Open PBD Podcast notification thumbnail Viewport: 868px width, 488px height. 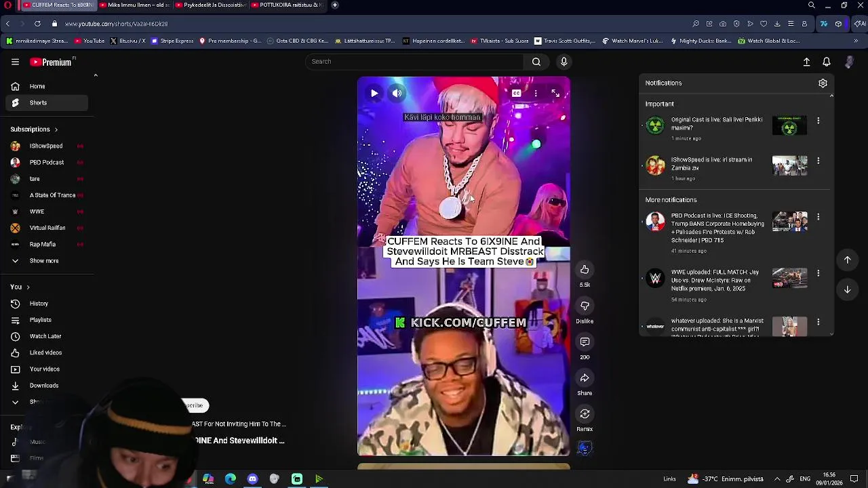790,222
